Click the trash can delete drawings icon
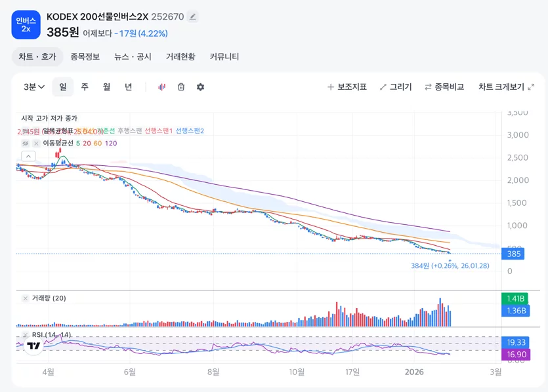This screenshot has height=392, width=548. (181, 87)
